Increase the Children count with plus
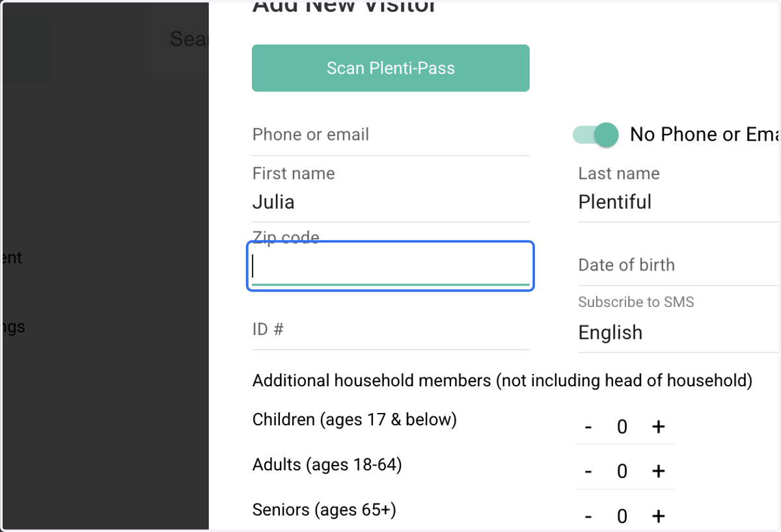Viewport: 781px width, 532px height. (x=659, y=427)
